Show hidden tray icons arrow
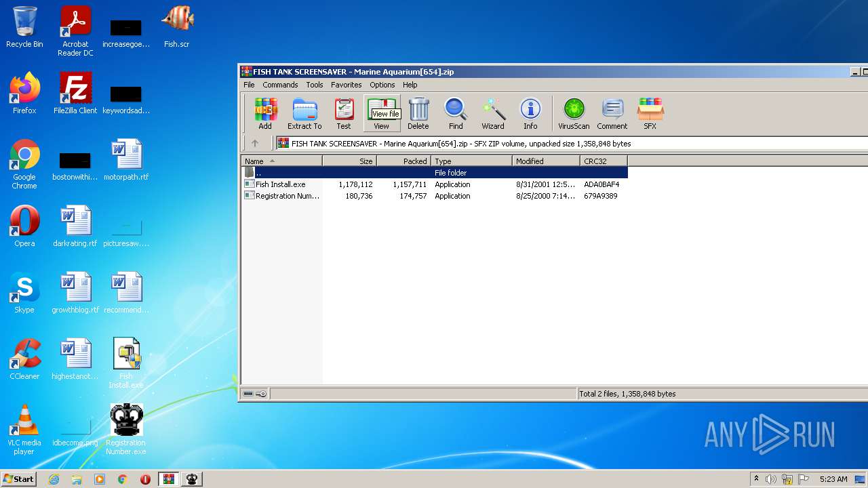The height and width of the screenshot is (488, 868). (756, 479)
